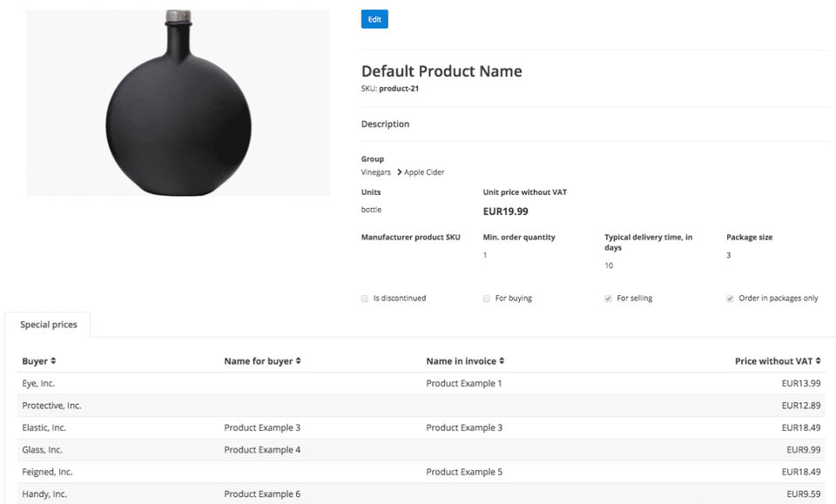
Task: Open the Vinegars group link
Action: 376,172
